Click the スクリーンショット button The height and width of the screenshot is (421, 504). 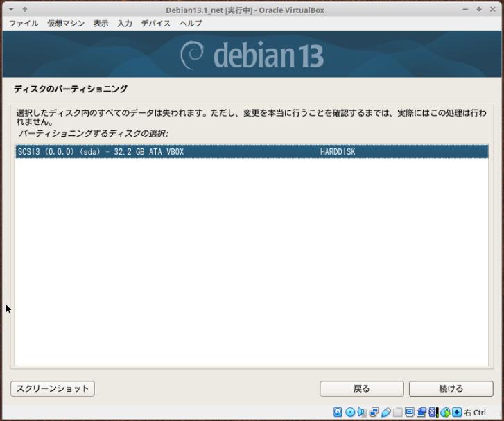[x=53, y=388]
